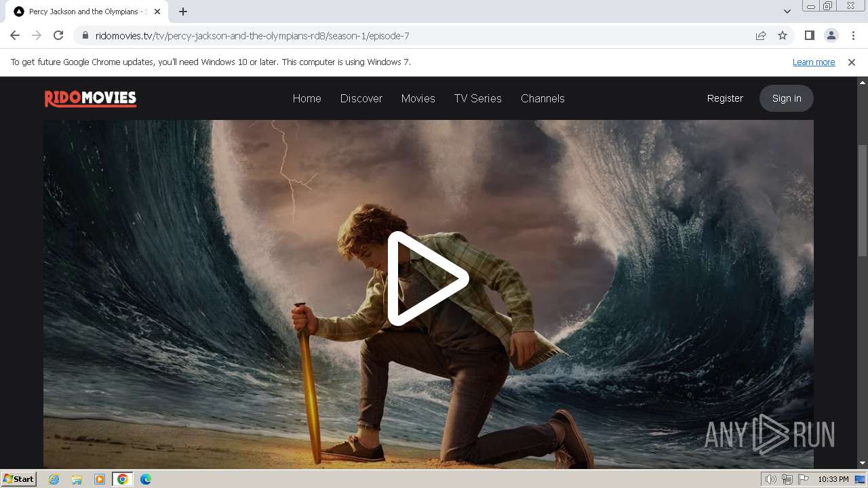Open a new browser tab
Screen dimensions: 868x488
pos(183,12)
